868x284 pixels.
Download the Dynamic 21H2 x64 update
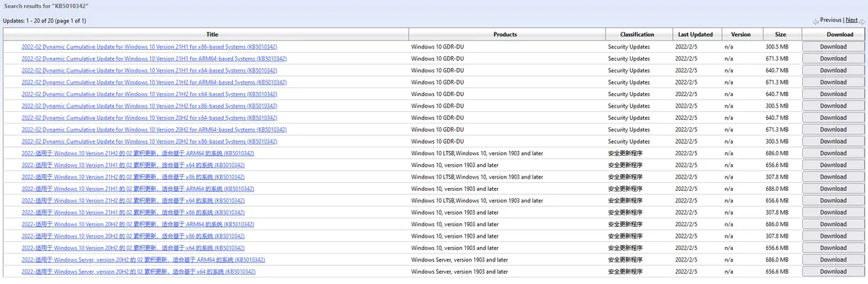tap(833, 94)
